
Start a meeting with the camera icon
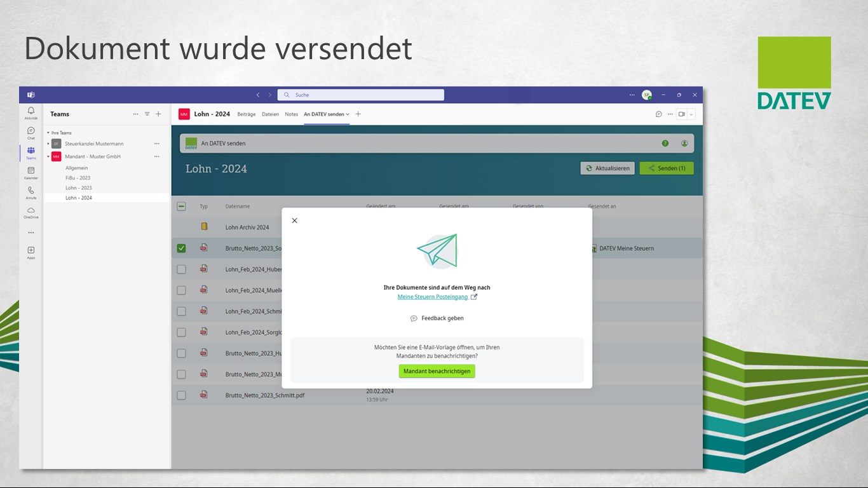point(681,114)
